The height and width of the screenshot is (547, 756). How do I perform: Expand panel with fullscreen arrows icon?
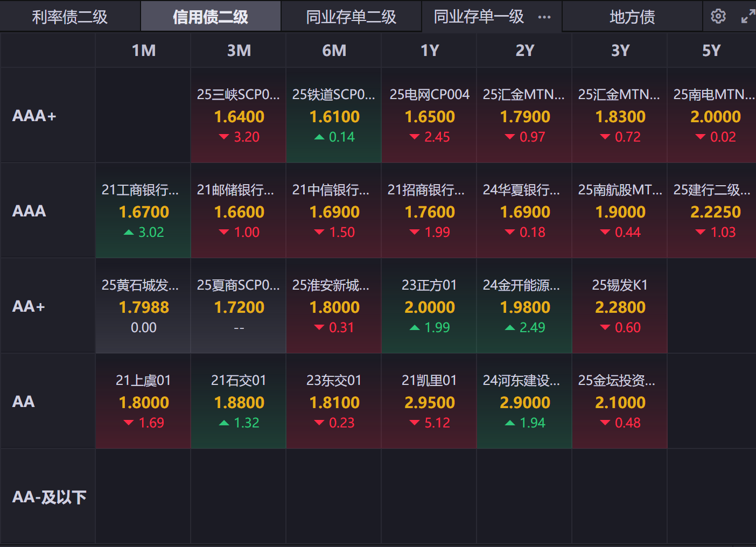point(748,17)
